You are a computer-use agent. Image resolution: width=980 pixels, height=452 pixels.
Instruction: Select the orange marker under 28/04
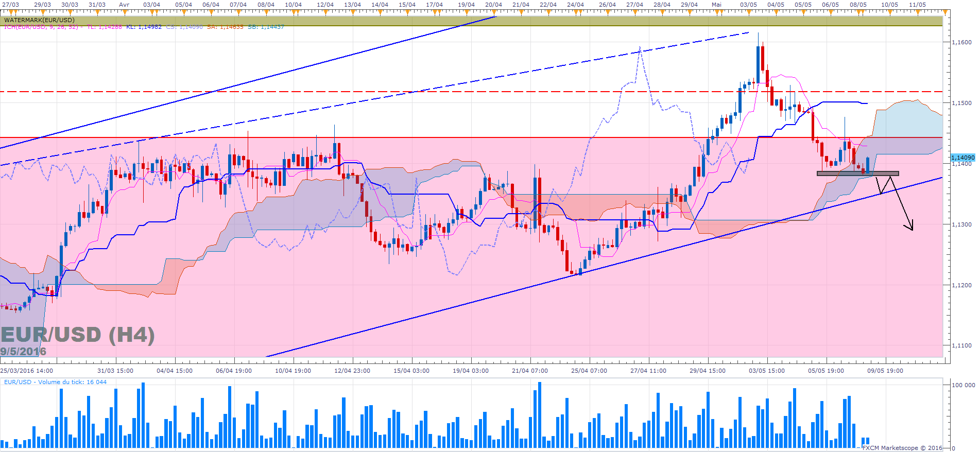click(662, 11)
